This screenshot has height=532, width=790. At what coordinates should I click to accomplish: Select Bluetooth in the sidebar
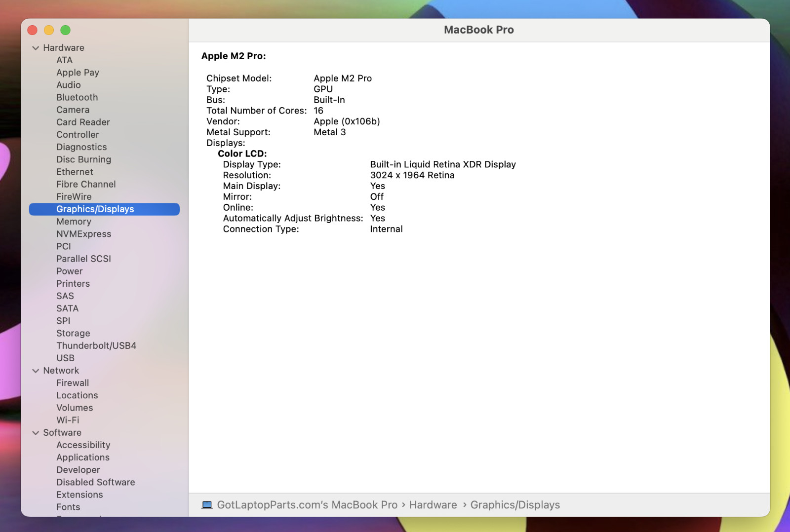click(77, 97)
